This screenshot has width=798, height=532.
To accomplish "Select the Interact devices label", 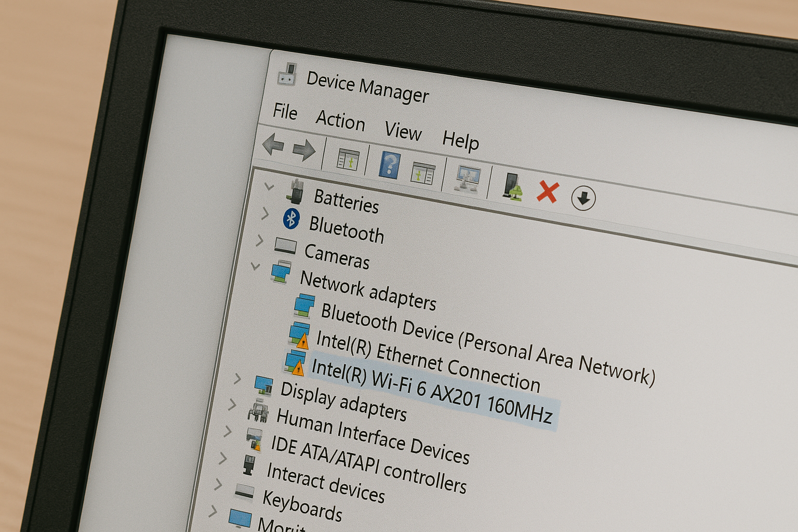I will [325, 483].
